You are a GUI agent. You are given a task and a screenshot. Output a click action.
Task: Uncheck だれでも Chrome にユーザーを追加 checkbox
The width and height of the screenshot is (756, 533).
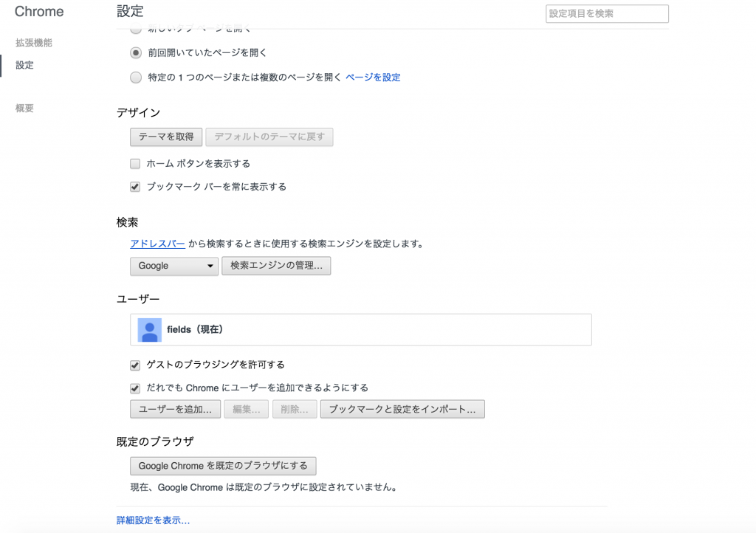[x=135, y=388]
